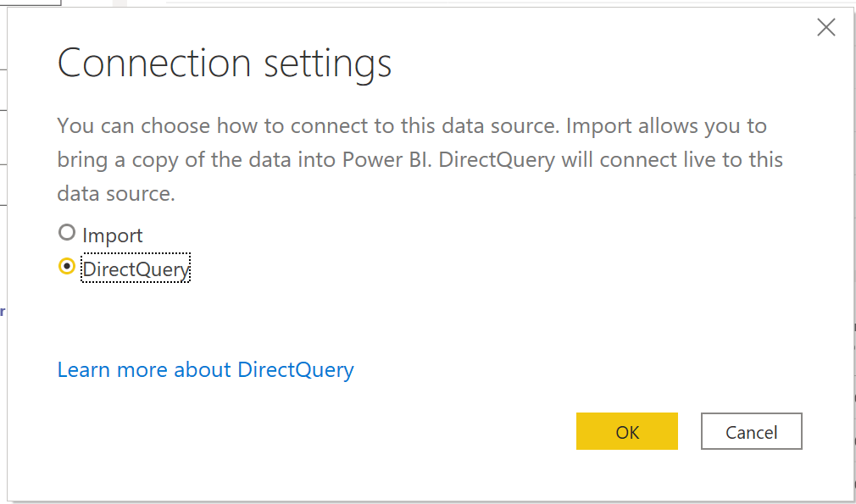
Task: Open the Learn more about DirectQuery link
Action: tap(206, 370)
